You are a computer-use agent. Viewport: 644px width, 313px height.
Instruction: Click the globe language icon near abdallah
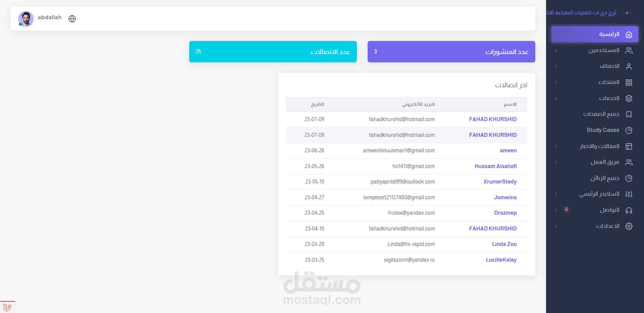pyautogui.click(x=72, y=19)
